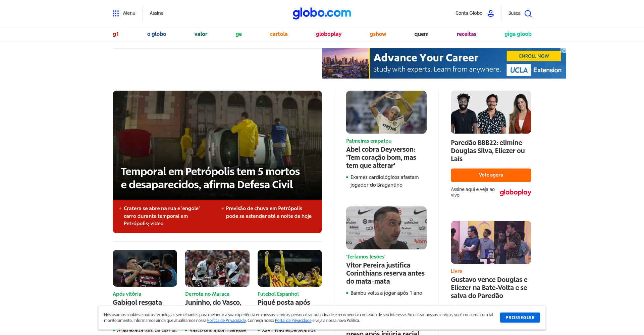
Task: Select the g1 navigation tab
Action: pos(116,34)
